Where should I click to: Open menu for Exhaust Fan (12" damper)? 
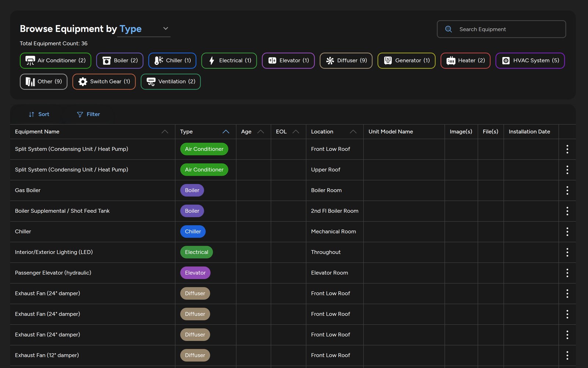click(567, 355)
